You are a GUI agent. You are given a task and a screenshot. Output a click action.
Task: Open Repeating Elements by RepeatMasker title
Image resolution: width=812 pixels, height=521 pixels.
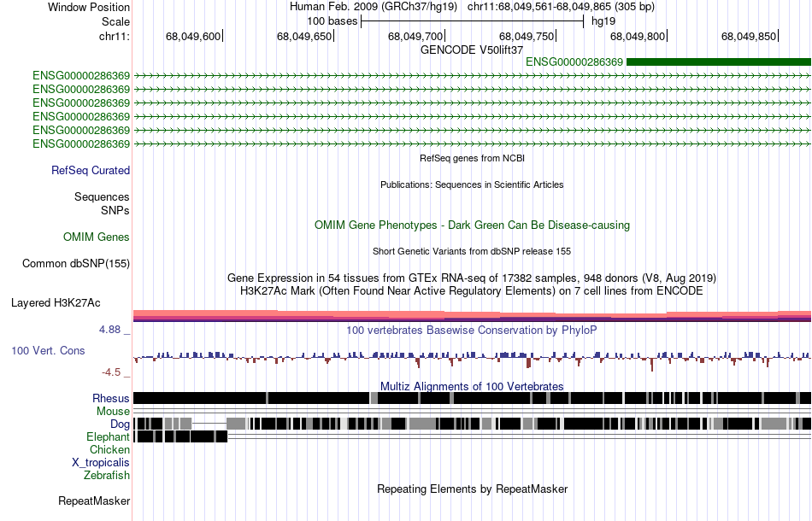click(472, 489)
